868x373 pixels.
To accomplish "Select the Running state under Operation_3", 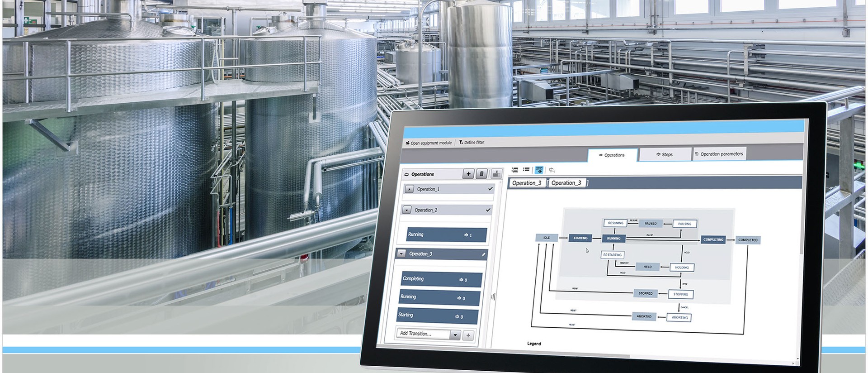I will point(439,297).
